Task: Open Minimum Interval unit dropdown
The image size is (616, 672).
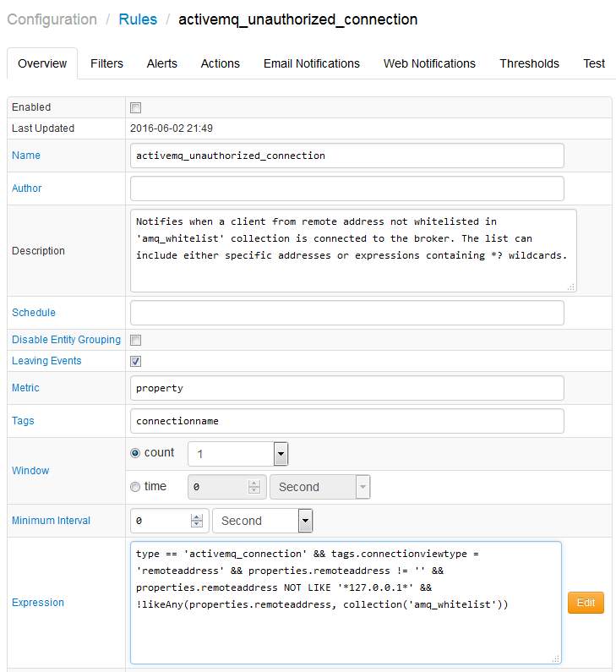Action: click(x=263, y=521)
